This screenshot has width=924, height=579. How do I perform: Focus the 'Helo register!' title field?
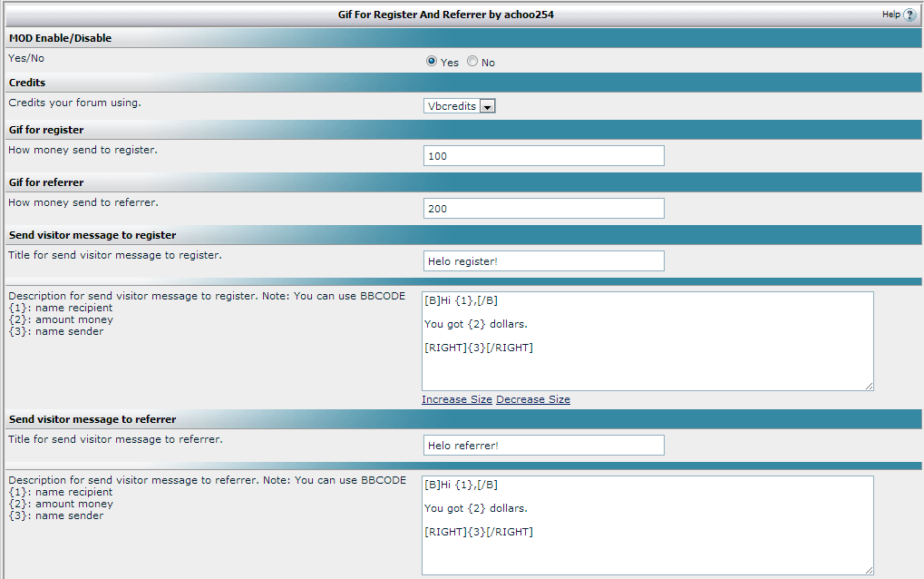click(x=543, y=261)
